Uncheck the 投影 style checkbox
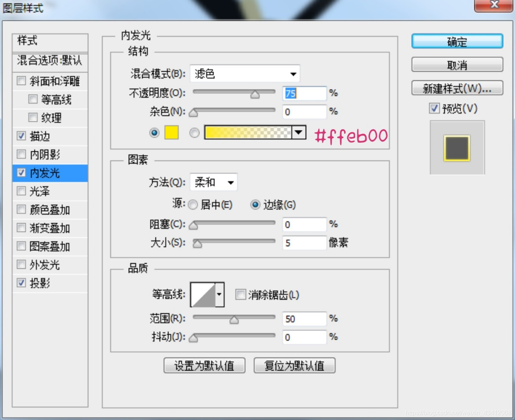 [x=21, y=283]
